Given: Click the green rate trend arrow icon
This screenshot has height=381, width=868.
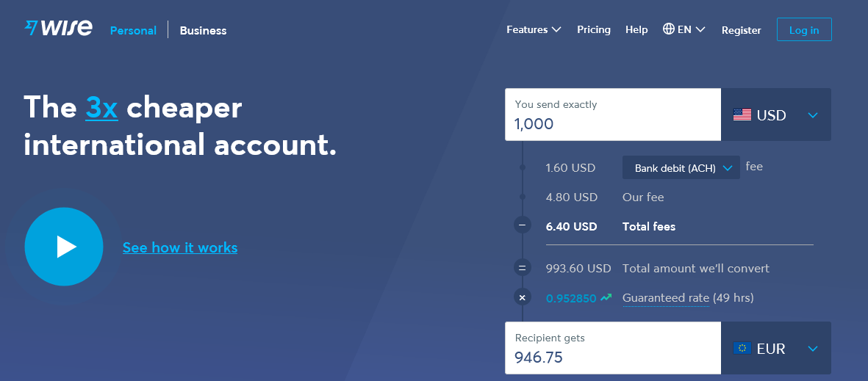Looking at the screenshot, I should tap(606, 298).
